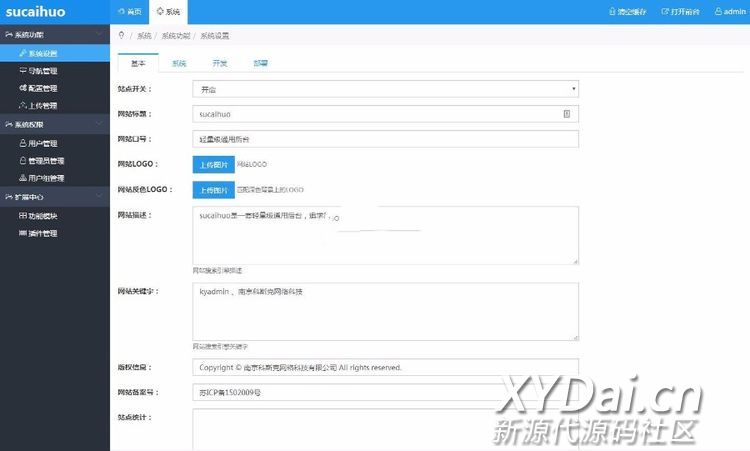Open 上传管理 in the sidebar
Viewport: 750px width, 451px height.
pyautogui.click(x=55, y=105)
